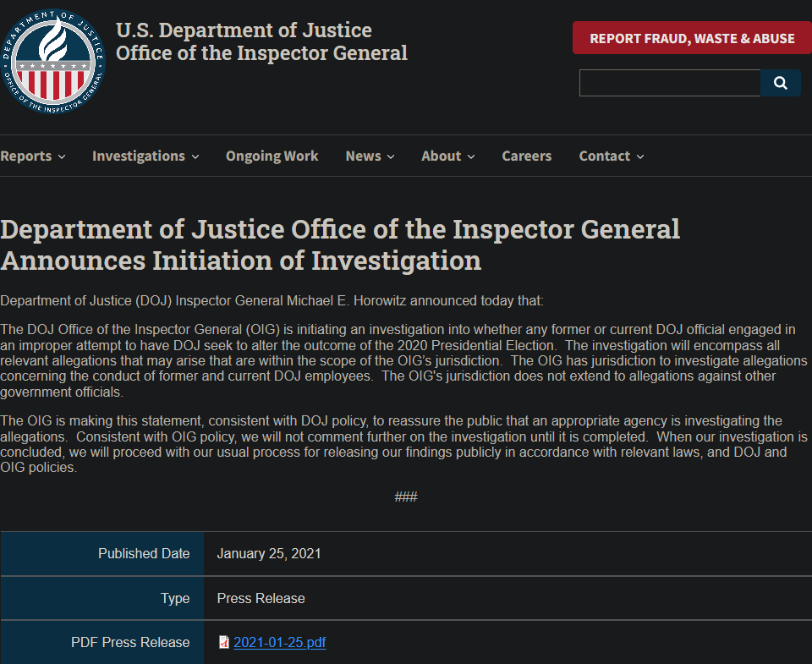Click the 'PDF Press Release' label cell
The height and width of the screenshot is (664, 812).
click(x=102, y=642)
